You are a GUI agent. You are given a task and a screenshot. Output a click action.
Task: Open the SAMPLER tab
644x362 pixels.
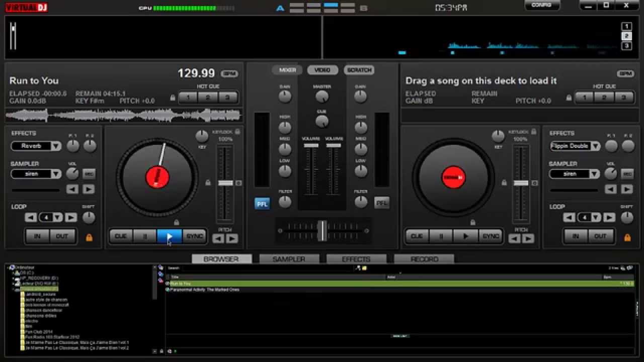click(289, 259)
